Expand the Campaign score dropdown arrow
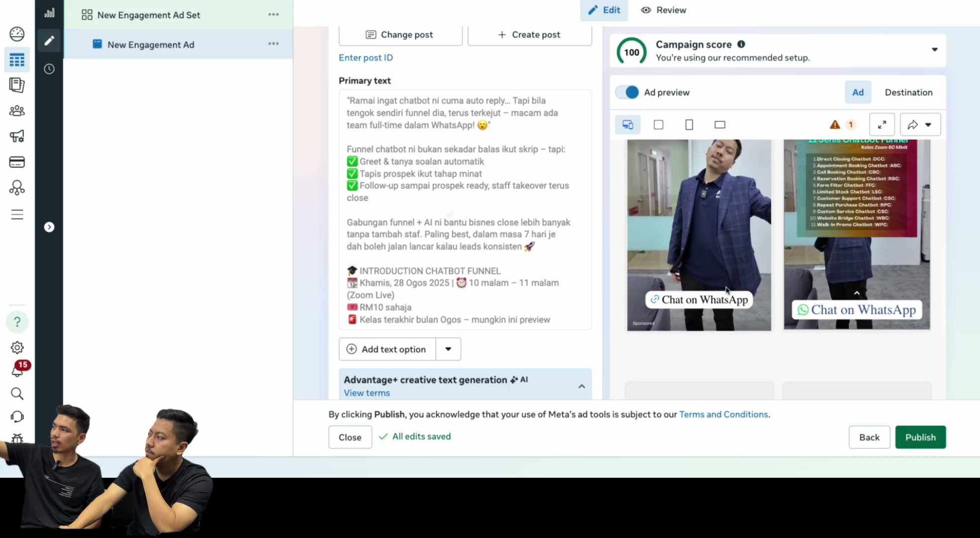 point(935,49)
